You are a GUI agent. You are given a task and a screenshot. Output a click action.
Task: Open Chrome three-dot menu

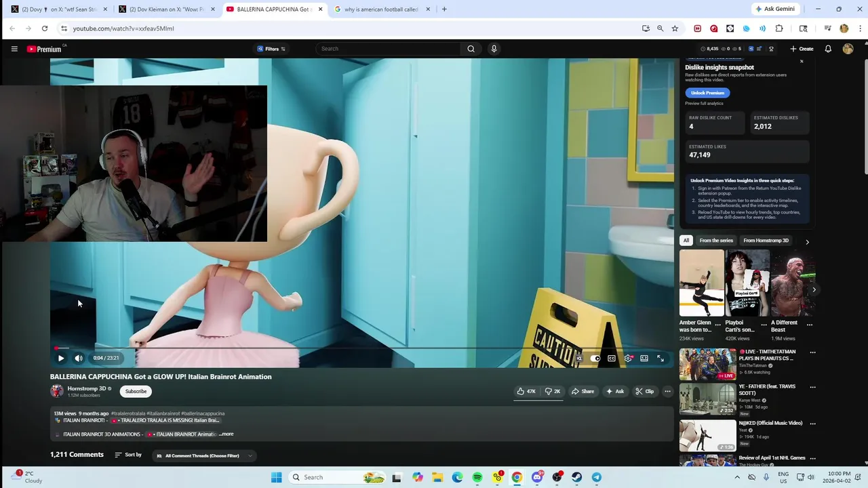click(860, 28)
